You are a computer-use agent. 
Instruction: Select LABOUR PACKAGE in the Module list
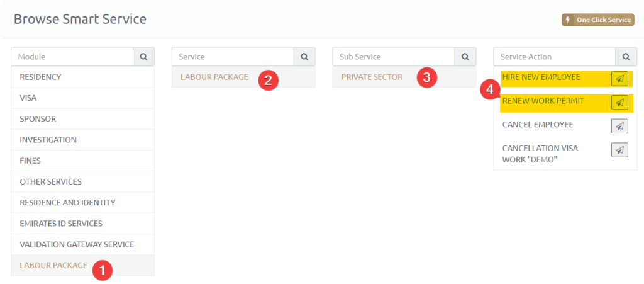(x=53, y=265)
